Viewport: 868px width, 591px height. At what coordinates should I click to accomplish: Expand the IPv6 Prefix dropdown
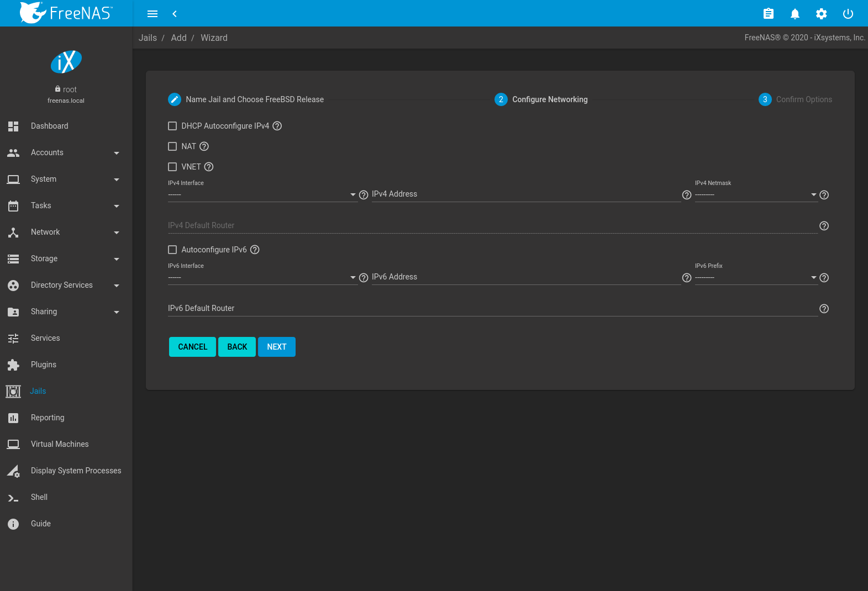(x=755, y=278)
